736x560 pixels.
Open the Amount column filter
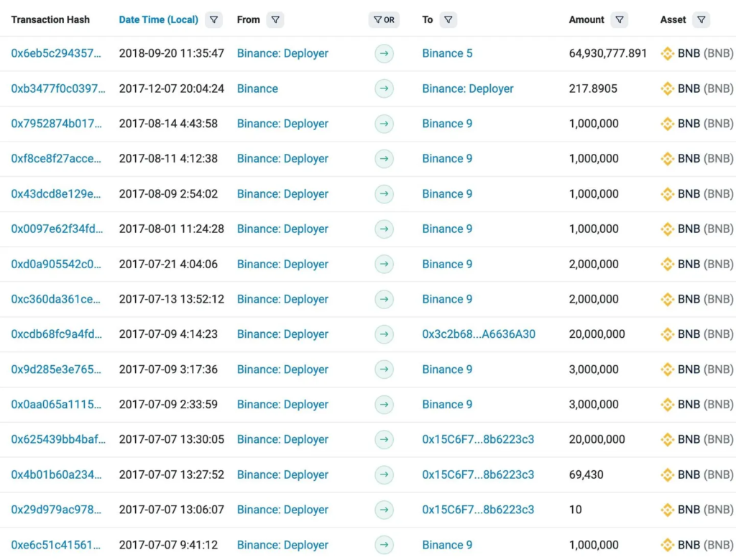tap(620, 20)
